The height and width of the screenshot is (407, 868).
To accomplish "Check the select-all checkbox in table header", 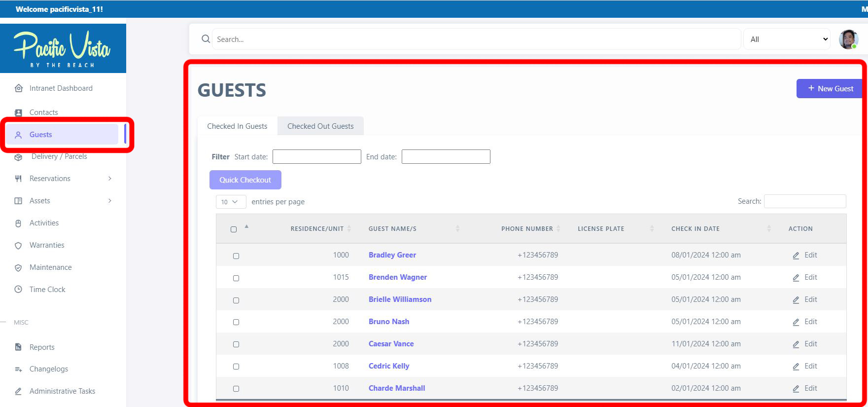I will [234, 229].
